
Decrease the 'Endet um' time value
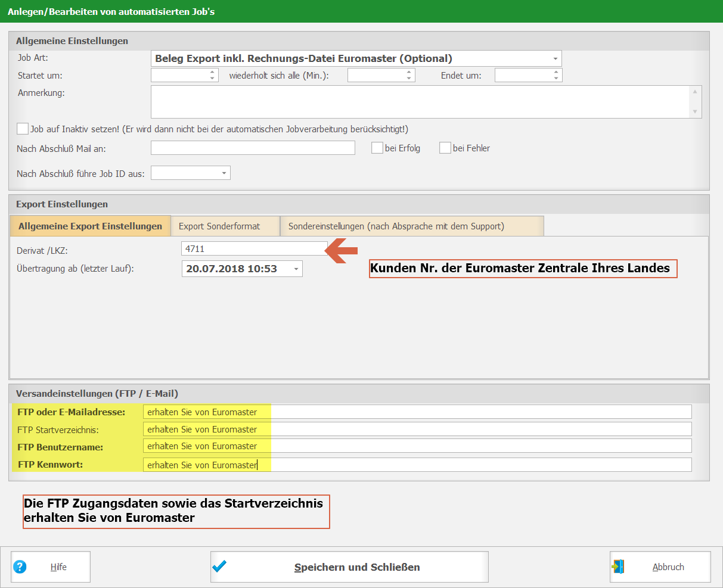pyautogui.click(x=556, y=78)
